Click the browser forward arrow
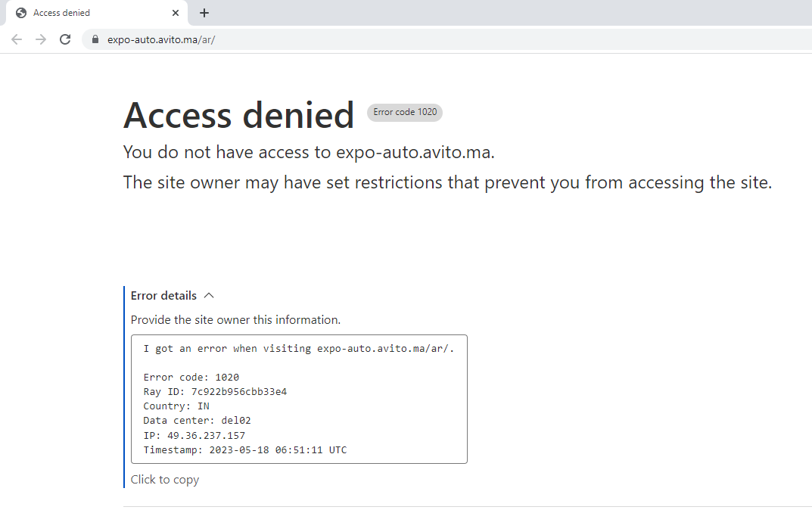This screenshot has width=812, height=510. tap(41, 39)
